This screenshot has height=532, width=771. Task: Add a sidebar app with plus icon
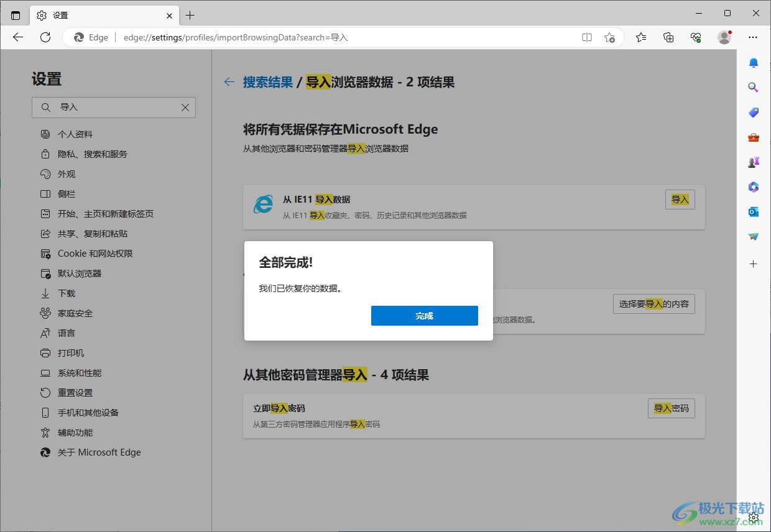(754, 264)
